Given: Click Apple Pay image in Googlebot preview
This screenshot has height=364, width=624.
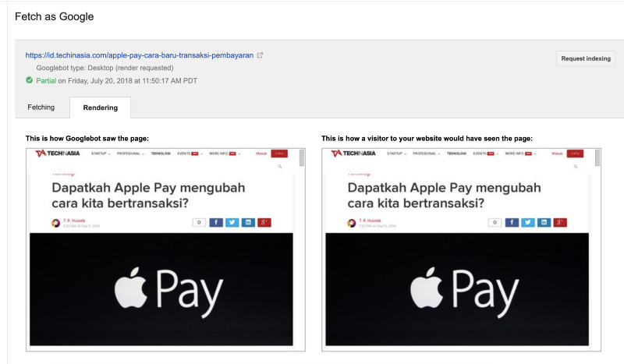Looking at the screenshot, I should point(161,289).
